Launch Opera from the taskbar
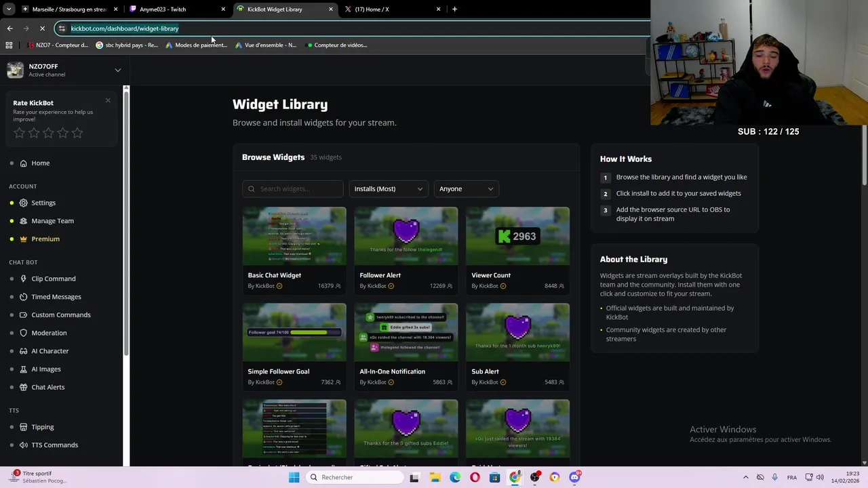Screen dimensions: 868x488 (x=475, y=477)
